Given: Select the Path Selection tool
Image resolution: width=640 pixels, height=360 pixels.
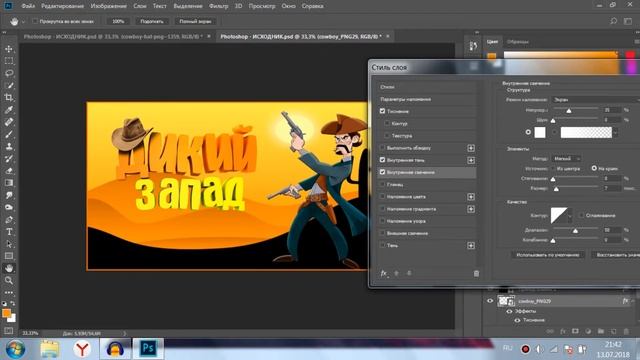Looking at the screenshot, I should [x=9, y=244].
